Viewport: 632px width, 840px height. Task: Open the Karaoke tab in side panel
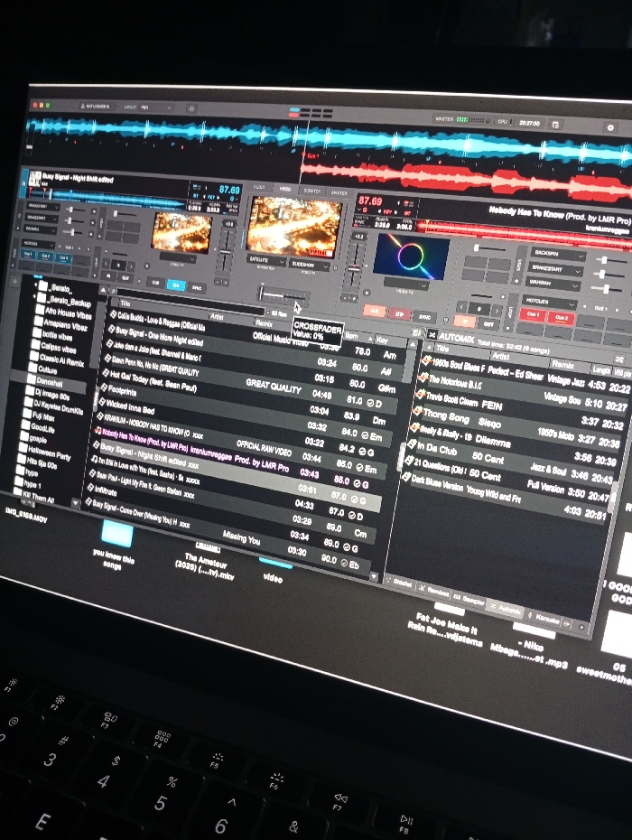pos(544,618)
